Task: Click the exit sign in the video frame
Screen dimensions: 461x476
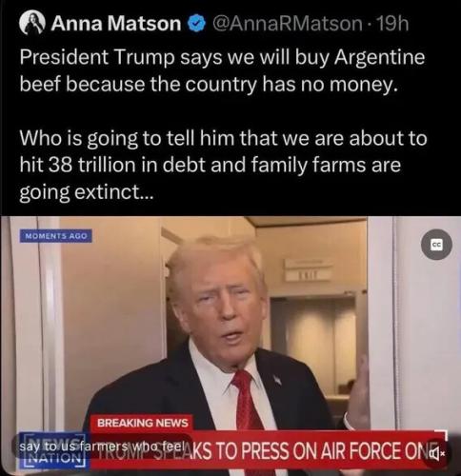Action: click(306, 275)
